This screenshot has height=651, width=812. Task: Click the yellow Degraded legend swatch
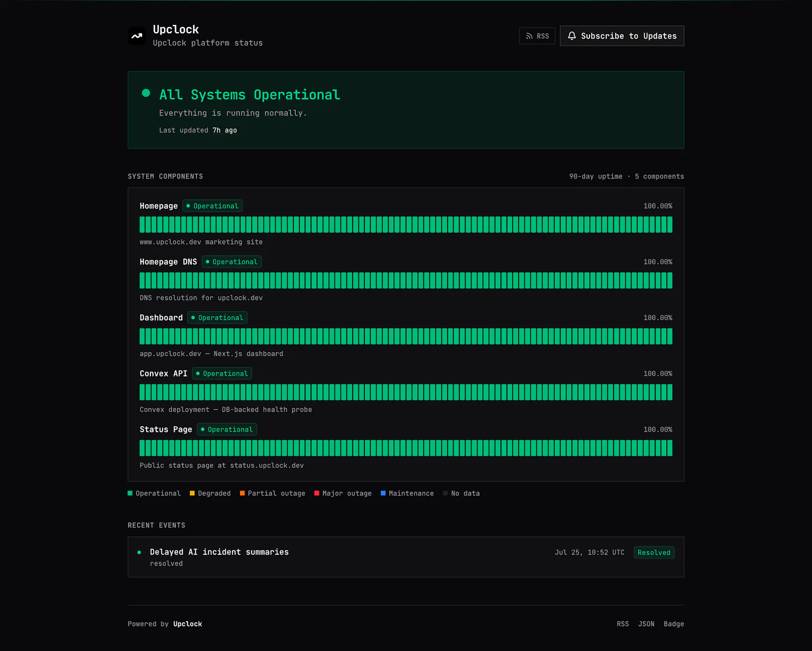pos(192,493)
